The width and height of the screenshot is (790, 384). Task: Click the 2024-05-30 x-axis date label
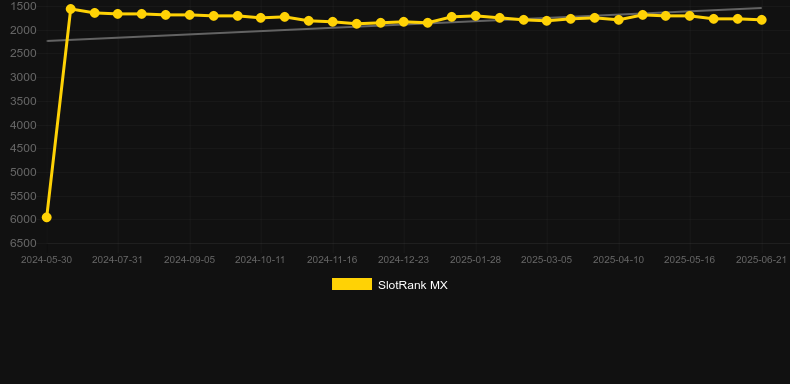46,260
